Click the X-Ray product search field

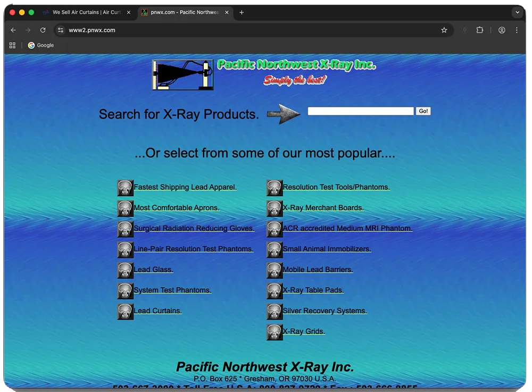tap(360, 111)
